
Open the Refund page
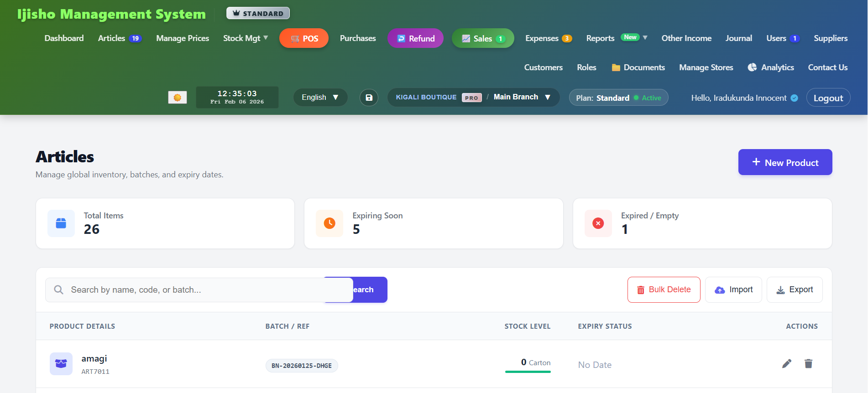click(415, 38)
